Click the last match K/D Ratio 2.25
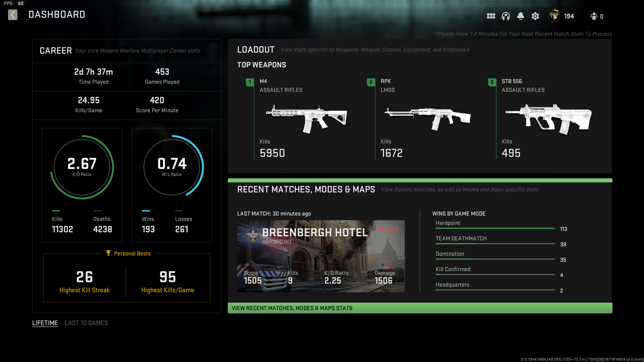This screenshot has height=362, width=644. point(333,281)
